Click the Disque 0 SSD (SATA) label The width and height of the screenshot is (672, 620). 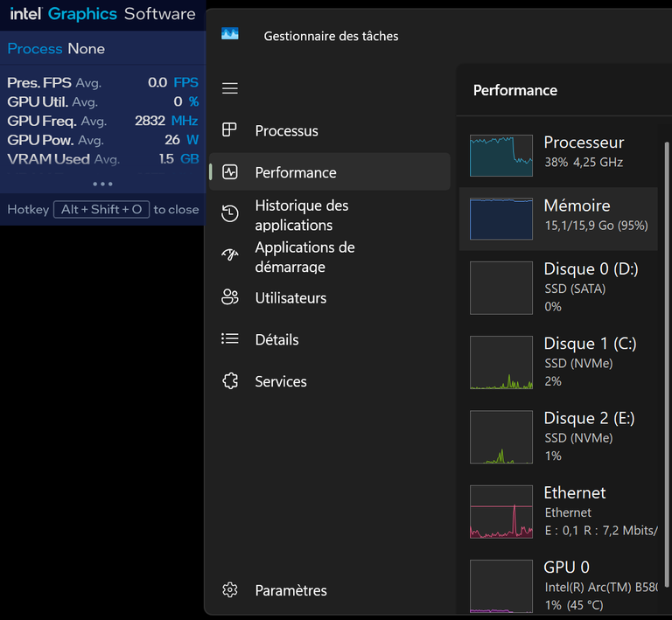coord(575,289)
